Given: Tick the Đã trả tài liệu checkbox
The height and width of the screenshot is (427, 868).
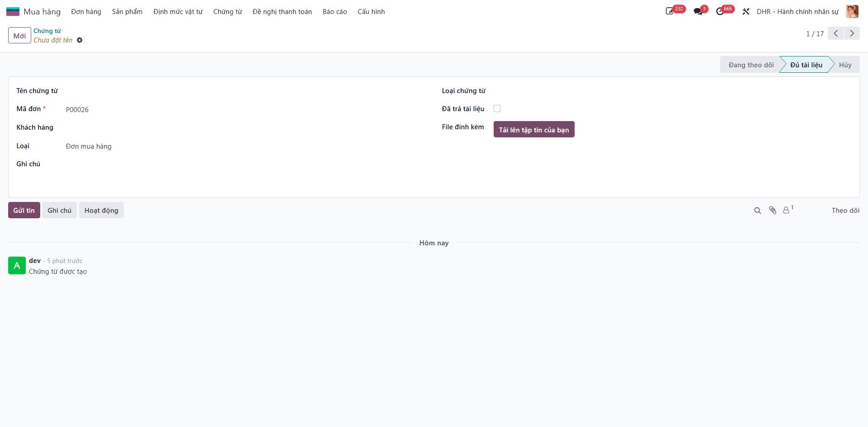Looking at the screenshot, I should click(497, 108).
